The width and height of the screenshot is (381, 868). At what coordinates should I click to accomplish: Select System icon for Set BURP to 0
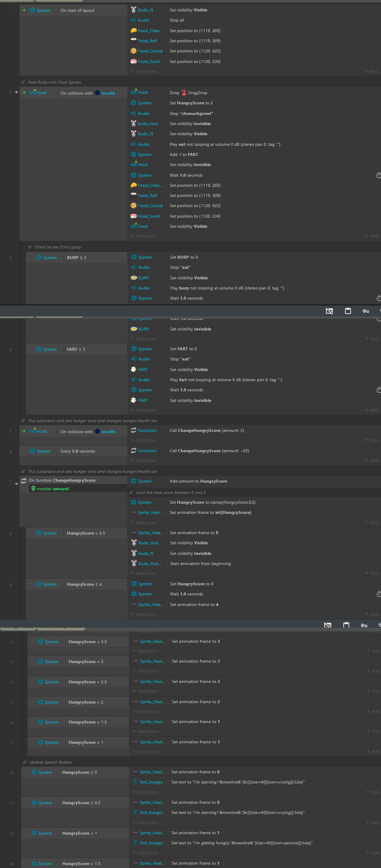point(134,257)
